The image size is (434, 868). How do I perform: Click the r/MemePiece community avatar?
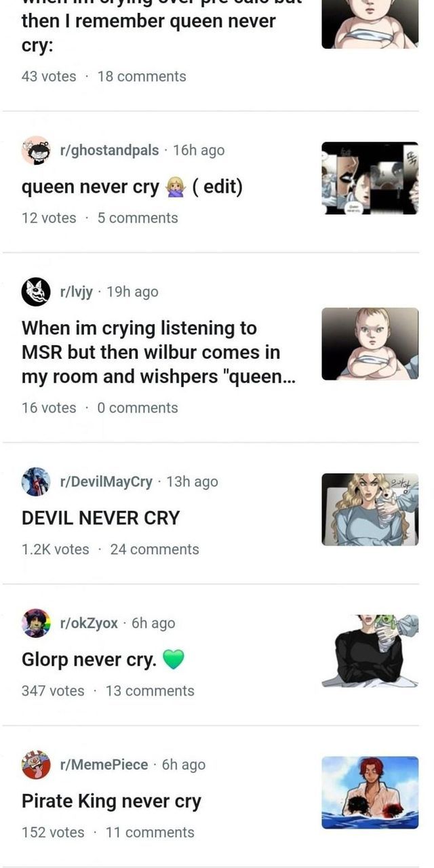pos(36,765)
